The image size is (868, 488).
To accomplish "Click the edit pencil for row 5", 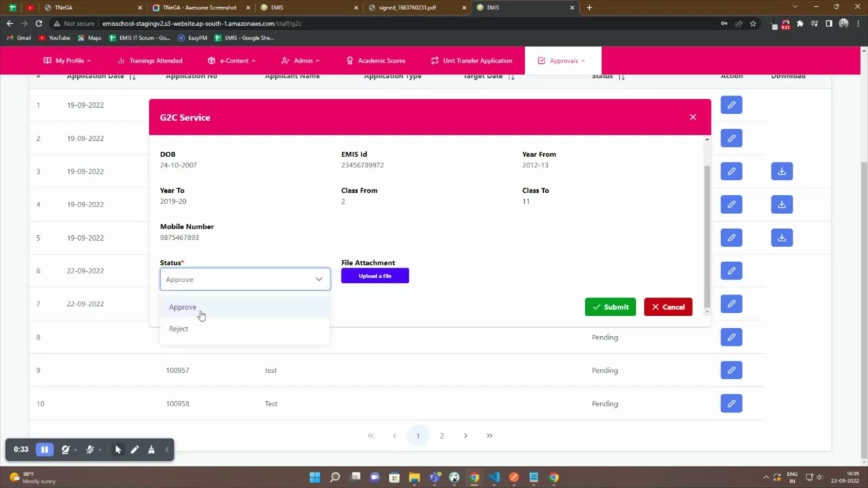I will (731, 238).
